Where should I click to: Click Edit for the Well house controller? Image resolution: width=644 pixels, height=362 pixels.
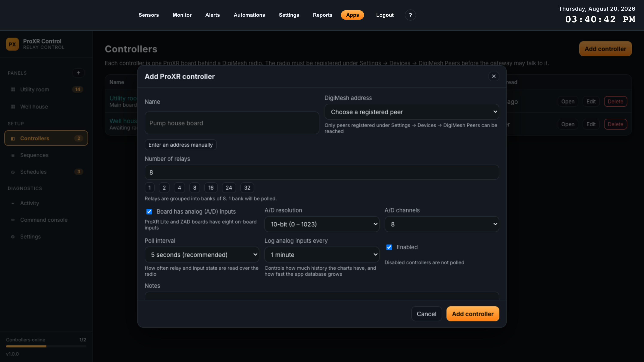(591, 124)
